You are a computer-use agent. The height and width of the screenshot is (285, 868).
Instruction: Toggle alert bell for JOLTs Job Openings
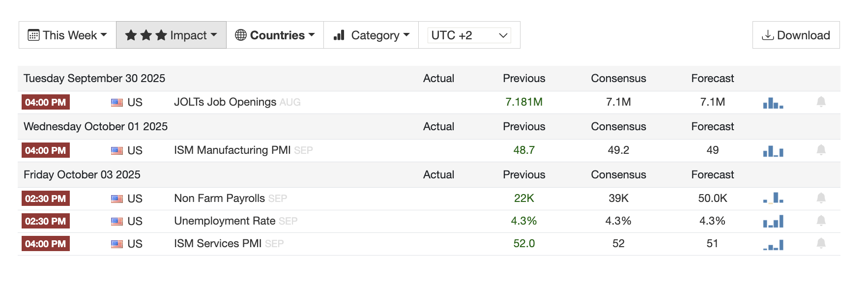click(821, 102)
